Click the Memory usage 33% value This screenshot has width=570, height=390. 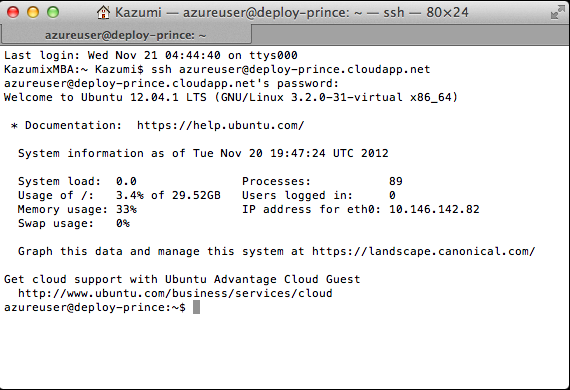tap(126, 209)
